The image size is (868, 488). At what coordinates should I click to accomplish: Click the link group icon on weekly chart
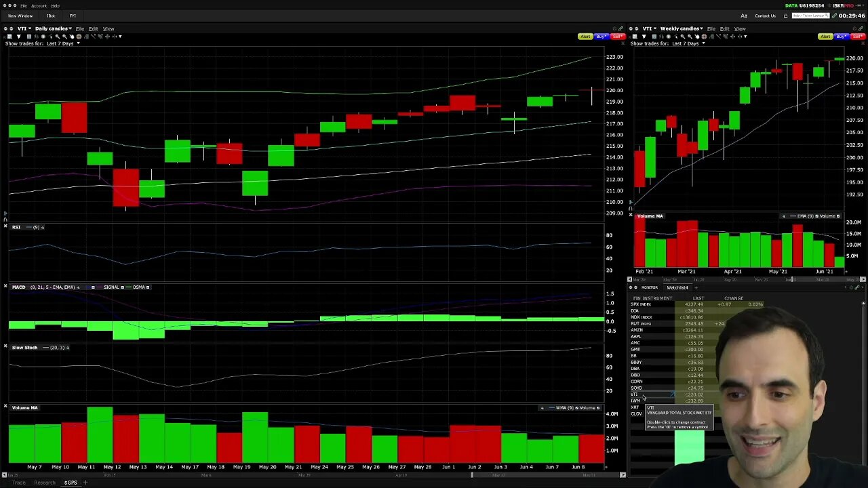pos(861,28)
